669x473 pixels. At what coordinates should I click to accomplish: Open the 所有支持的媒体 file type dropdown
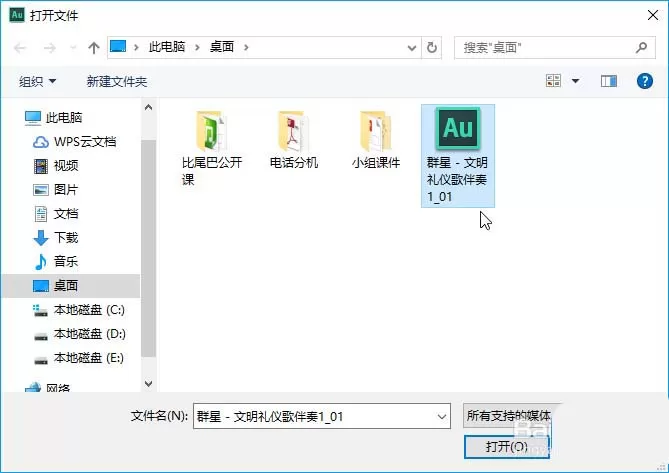(510, 415)
